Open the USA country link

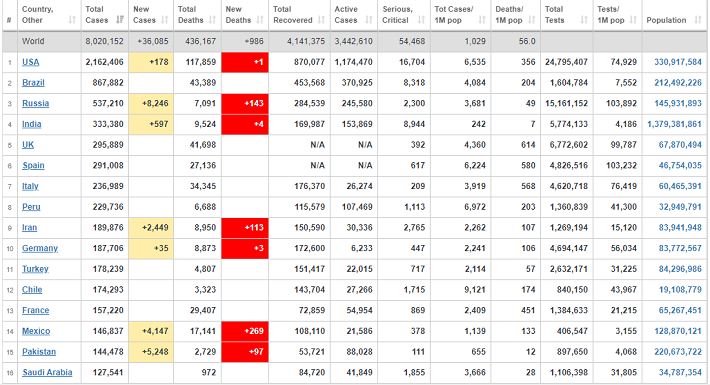(31, 62)
